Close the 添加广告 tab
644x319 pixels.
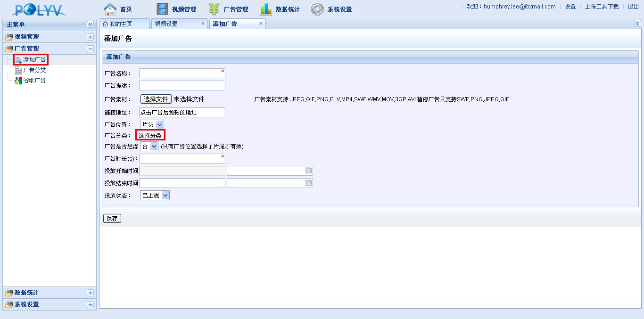pyautogui.click(x=261, y=24)
